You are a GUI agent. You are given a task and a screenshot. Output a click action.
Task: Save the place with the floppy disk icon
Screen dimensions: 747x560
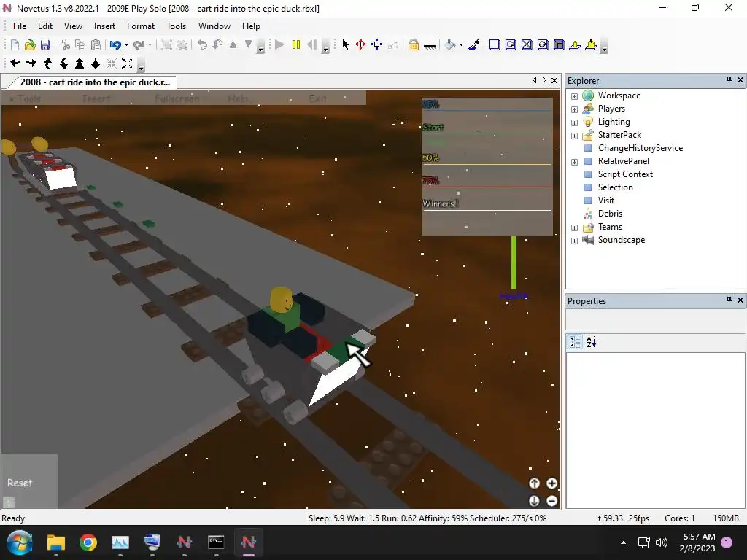pyautogui.click(x=44, y=44)
